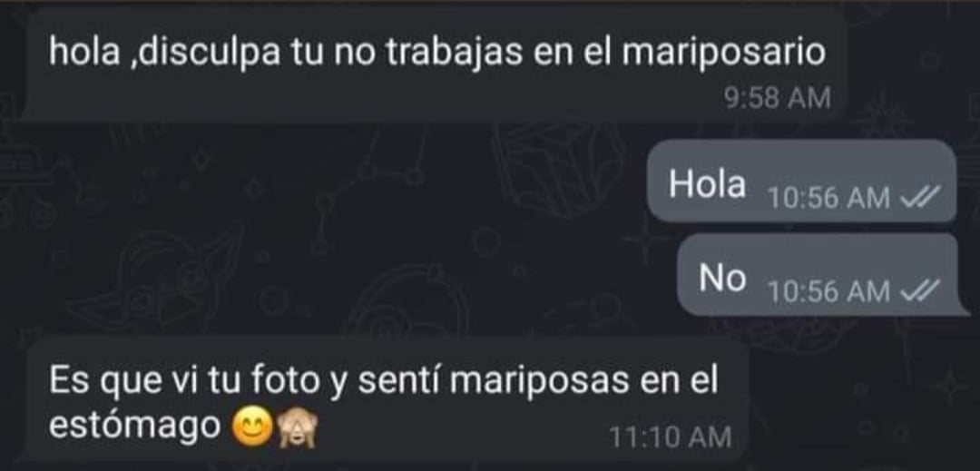Click the word disculpa in first message
This screenshot has width=980, height=471.
tap(209, 53)
